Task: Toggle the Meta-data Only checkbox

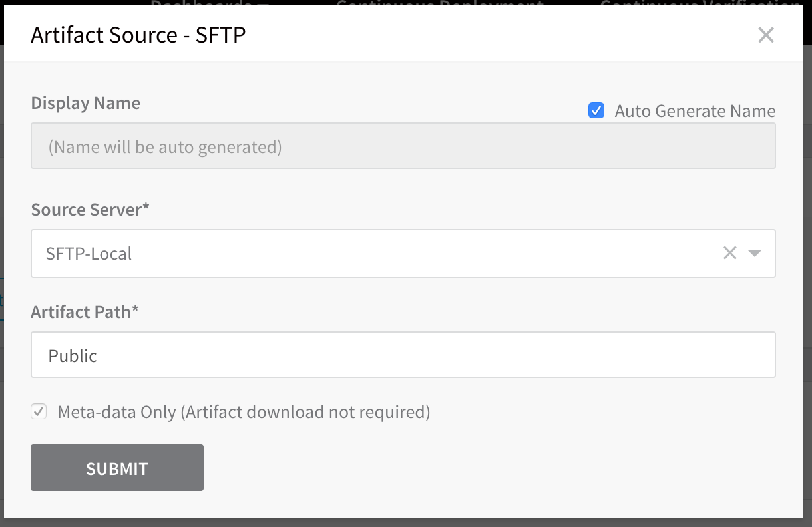Action: tap(39, 411)
